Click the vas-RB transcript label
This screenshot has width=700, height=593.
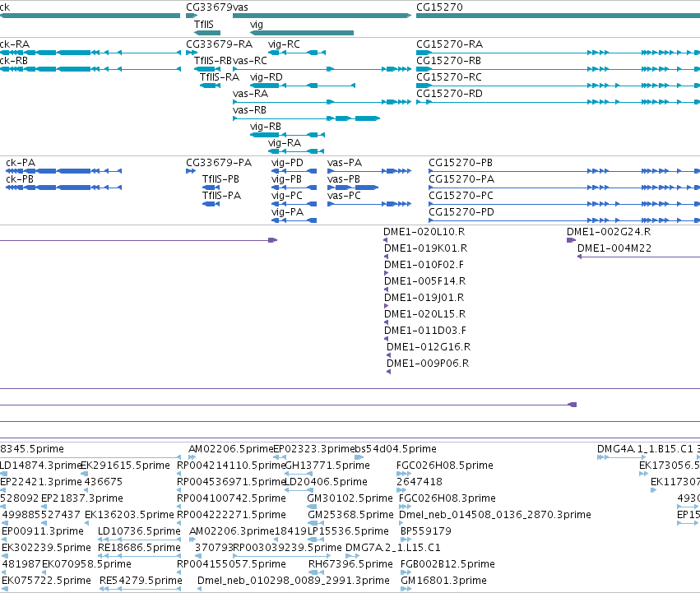[249, 110]
